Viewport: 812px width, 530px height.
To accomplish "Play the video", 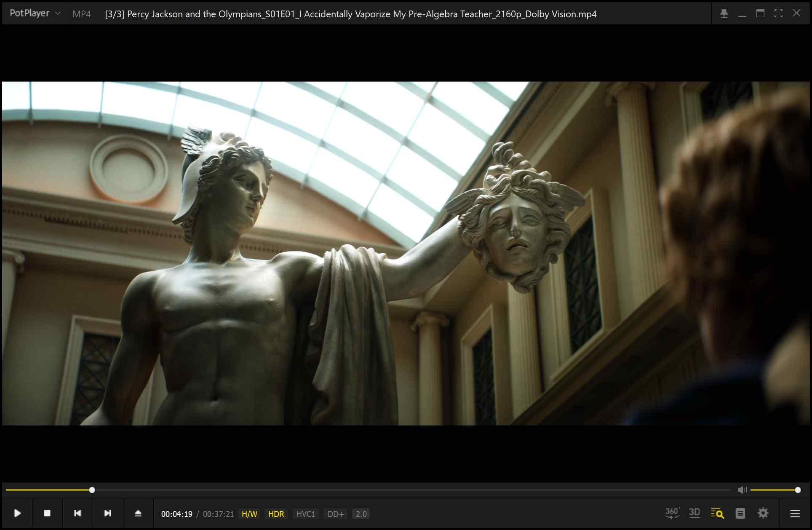I will click(x=17, y=513).
